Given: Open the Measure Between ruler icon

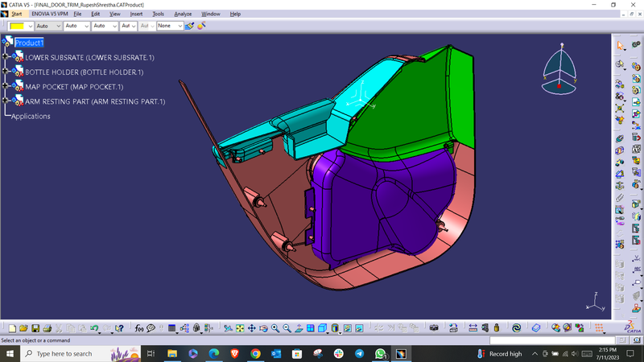Looking at the screenshot, I should point(473,328).
